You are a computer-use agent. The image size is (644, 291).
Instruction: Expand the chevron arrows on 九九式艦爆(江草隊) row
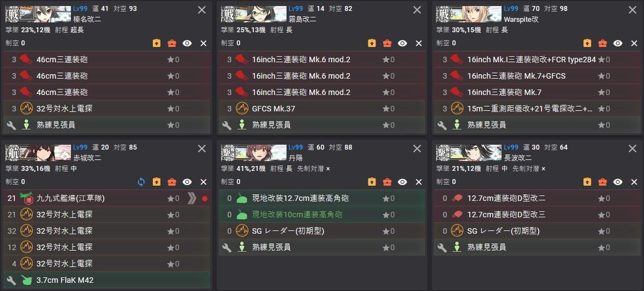coord(192,199)
